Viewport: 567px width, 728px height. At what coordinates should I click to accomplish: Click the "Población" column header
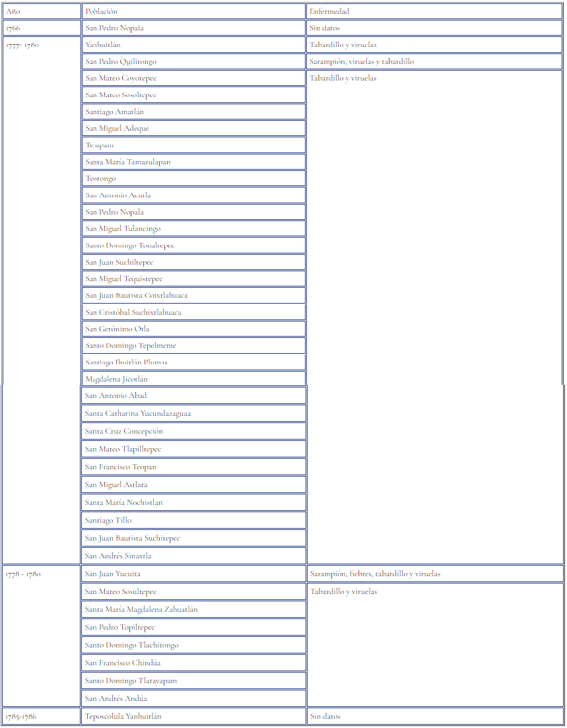tap(193, 12)
